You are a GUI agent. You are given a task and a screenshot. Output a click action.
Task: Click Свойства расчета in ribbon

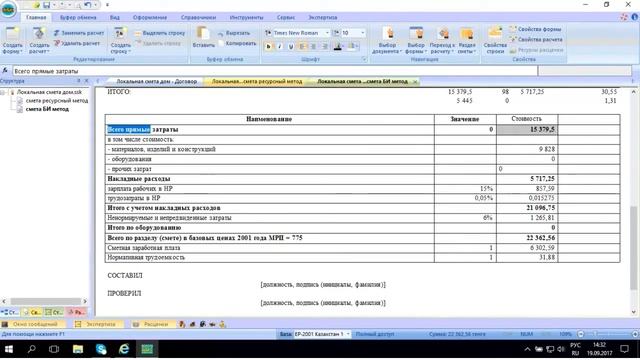tap(536, 40)
